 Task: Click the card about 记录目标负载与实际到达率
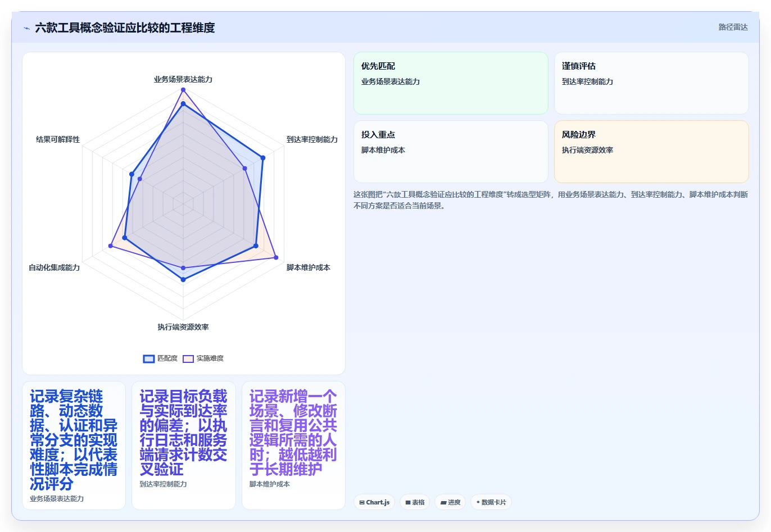point(184,445)
